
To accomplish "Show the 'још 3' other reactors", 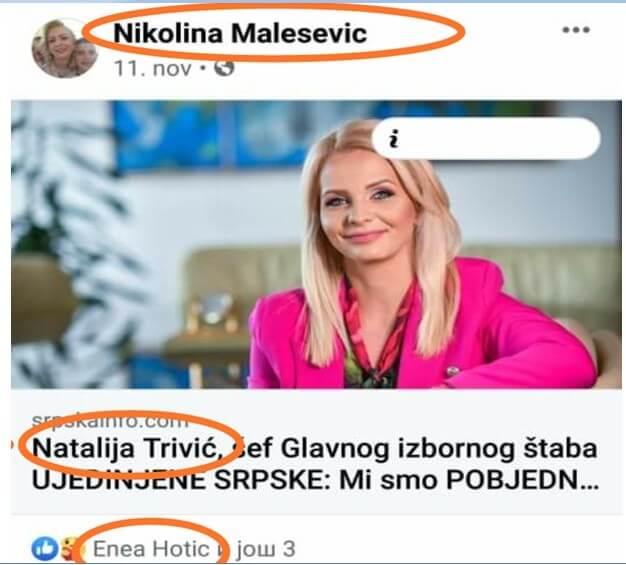I will point(266,549).
